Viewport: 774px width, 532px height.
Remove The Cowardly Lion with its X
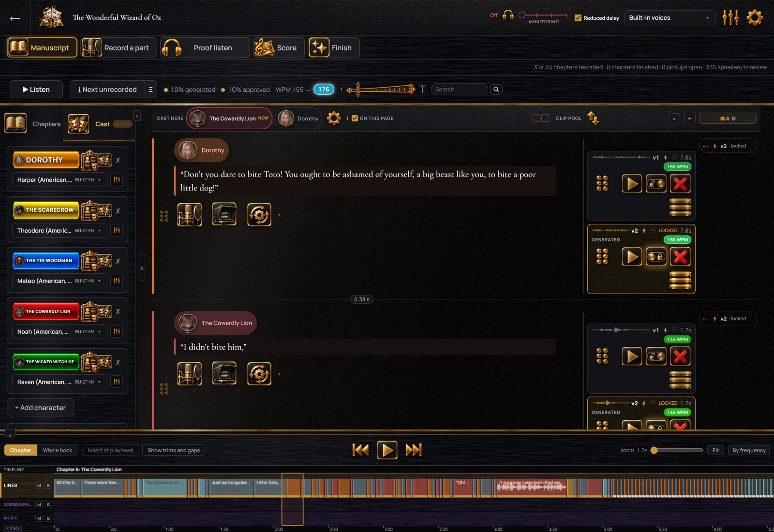[x=118, y=311]
